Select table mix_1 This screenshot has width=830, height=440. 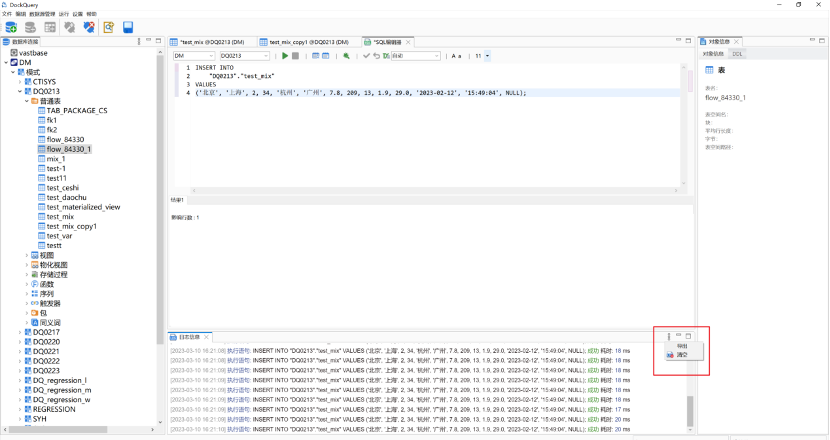pos(56,159)
